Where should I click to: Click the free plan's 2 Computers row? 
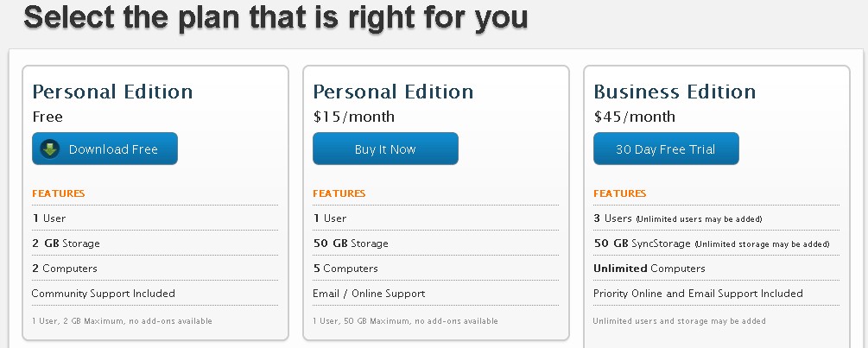[65, 269]
